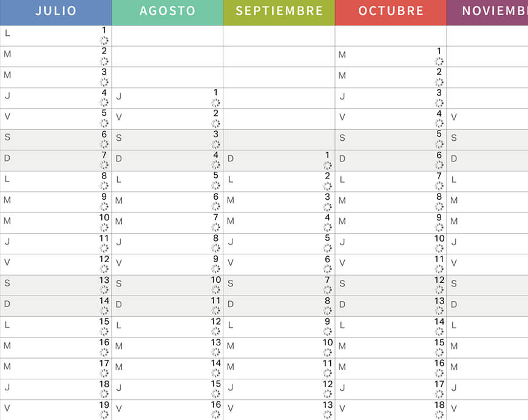Image resolution: width=528 pixels, height=420 pixels.
Task: Click the Thursday August 8 cell
Action: (168, 244)
